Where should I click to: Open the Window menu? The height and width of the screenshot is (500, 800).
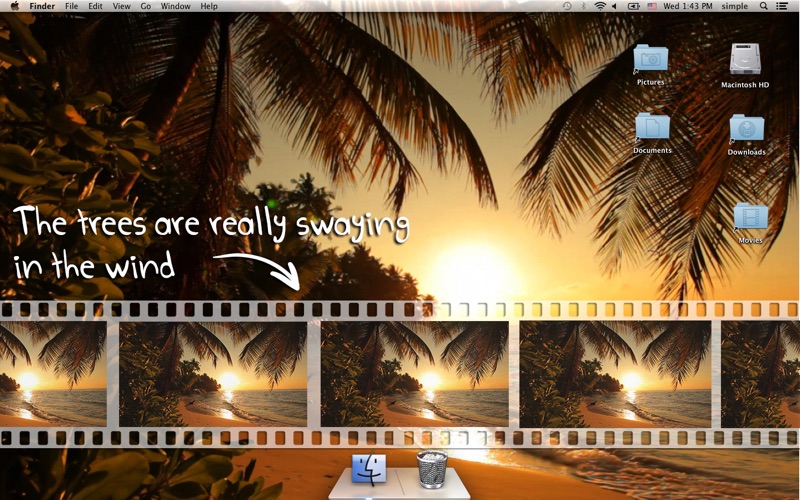[x=175, y=6]
